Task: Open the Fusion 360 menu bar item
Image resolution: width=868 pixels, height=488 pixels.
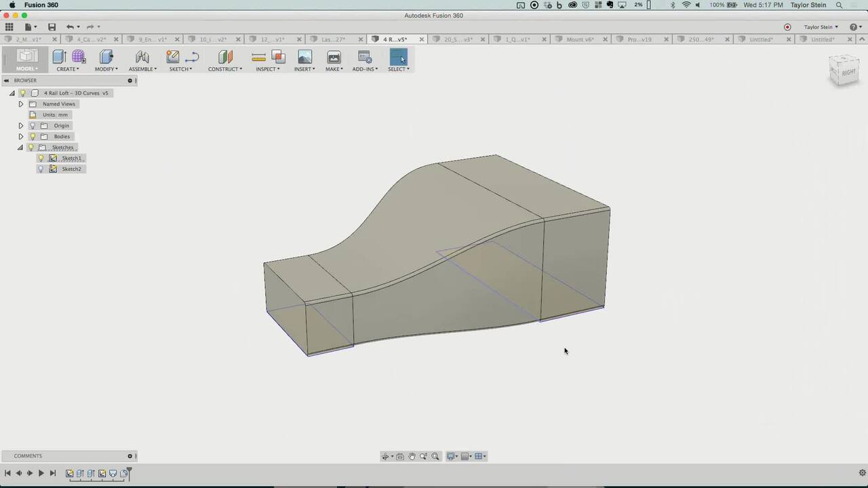Action: [x=41, y=5]
